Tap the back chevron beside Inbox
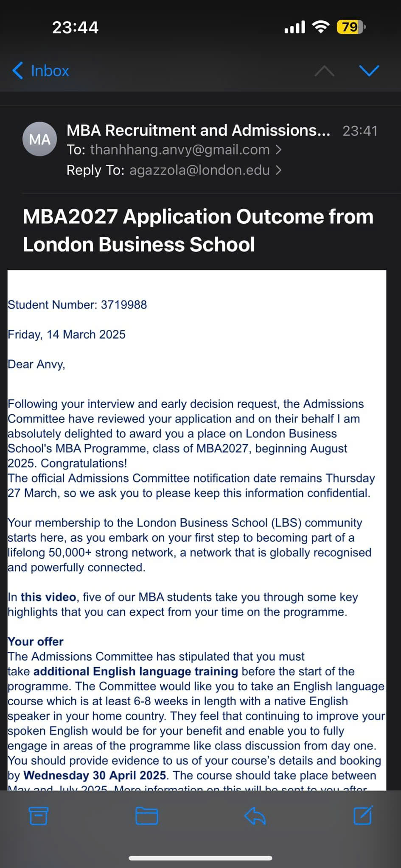Image resolution: width=401 pixels, height=868 pixels. [x=18, y=71]
